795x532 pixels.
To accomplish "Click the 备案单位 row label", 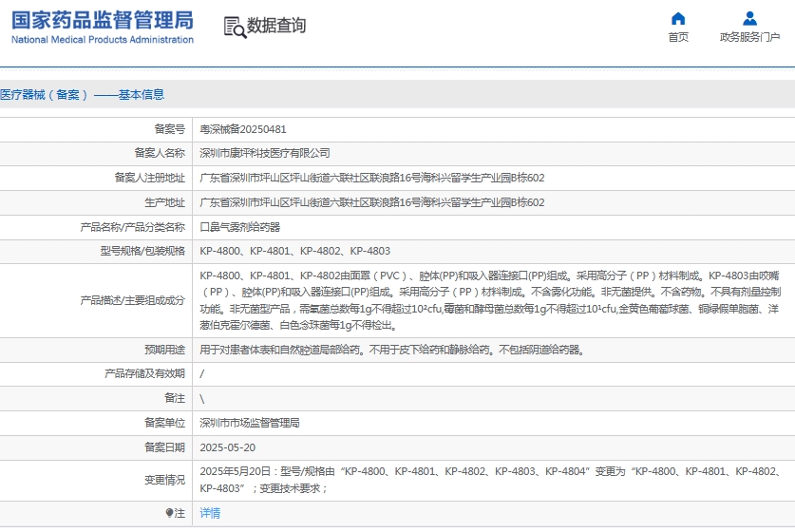I will pos(164,423).
